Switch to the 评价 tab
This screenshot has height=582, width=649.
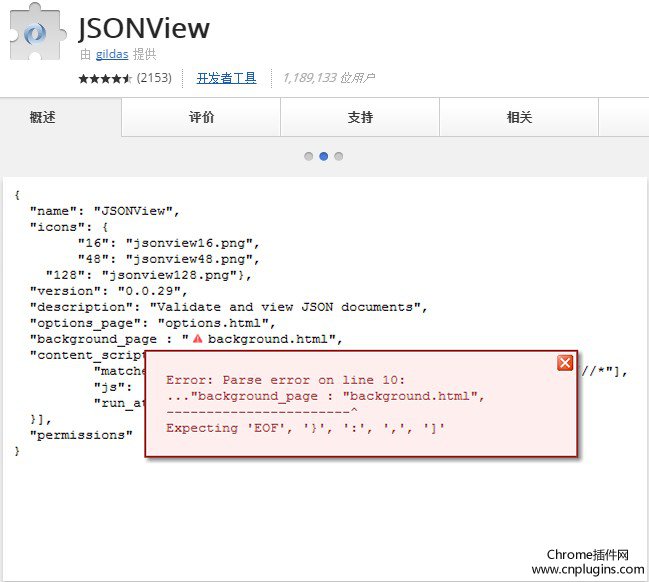(201, 118)
